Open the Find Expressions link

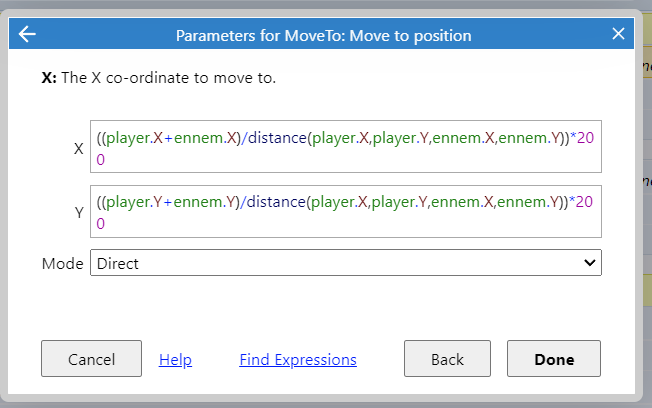(x=298, y=359)
